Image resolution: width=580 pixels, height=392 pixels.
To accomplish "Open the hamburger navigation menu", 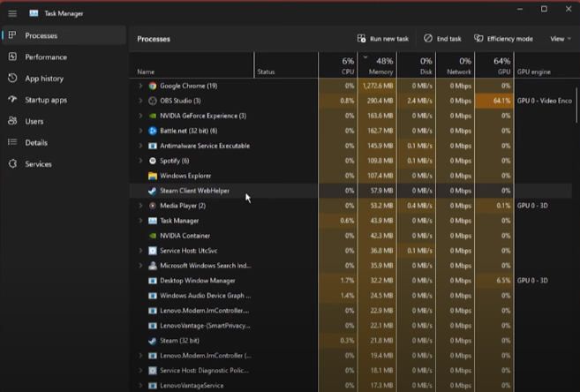I will pos(12,13).
